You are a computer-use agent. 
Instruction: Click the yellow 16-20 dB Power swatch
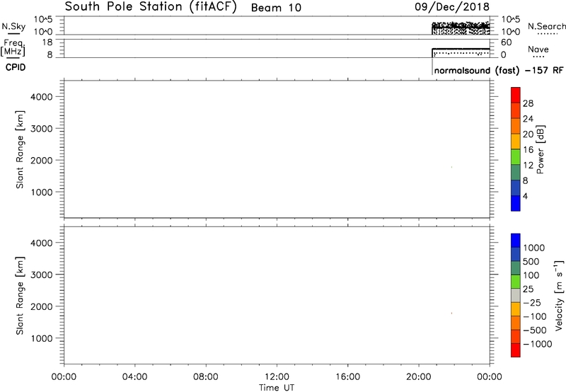click(516, 142)
